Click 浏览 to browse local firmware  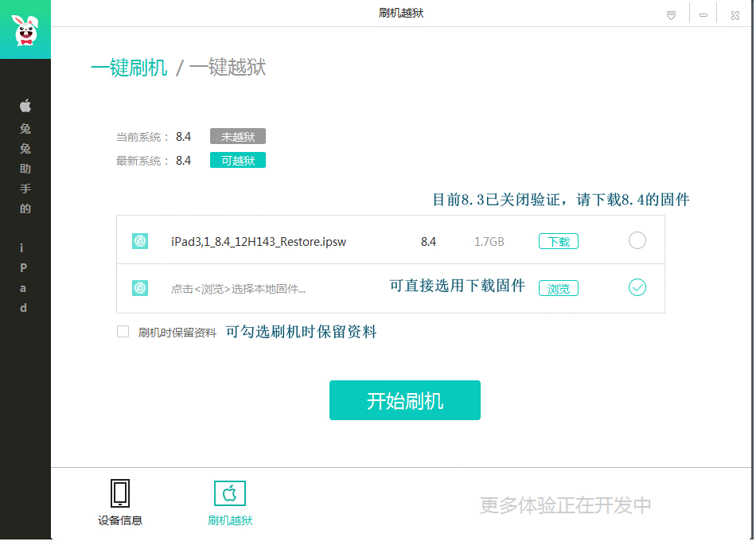[558, 287]
